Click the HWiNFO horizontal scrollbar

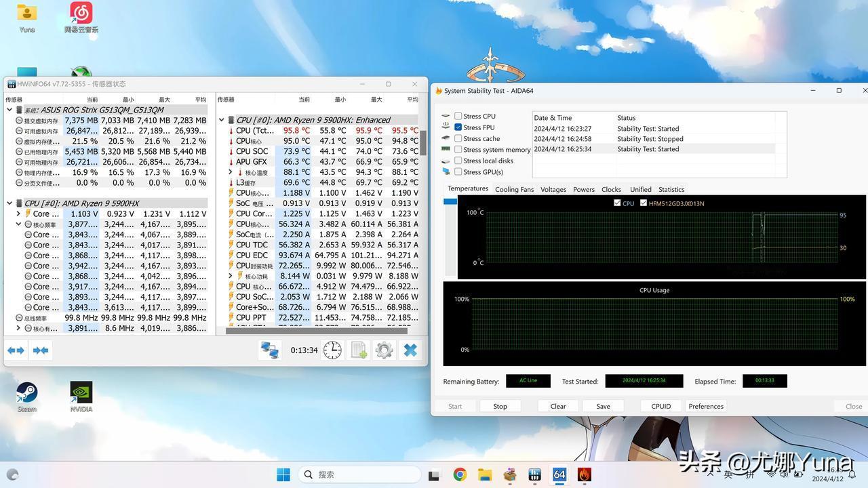pos(316,331)
